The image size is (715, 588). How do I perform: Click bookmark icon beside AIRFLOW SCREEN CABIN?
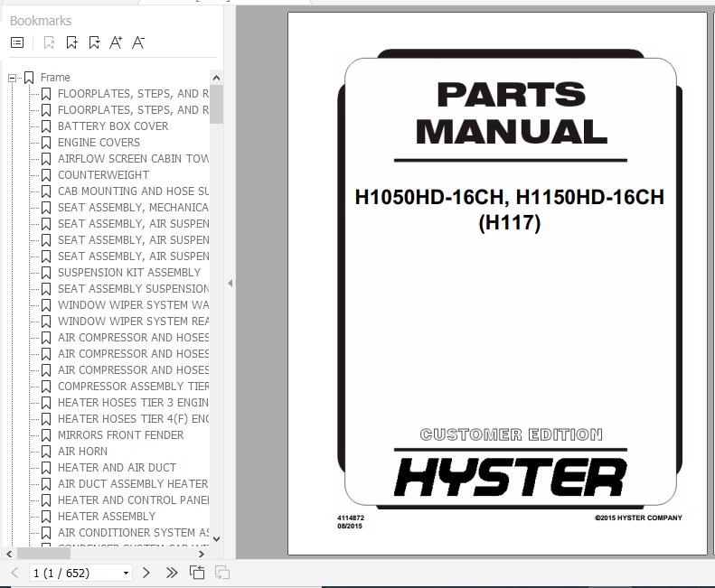point(46,159)
